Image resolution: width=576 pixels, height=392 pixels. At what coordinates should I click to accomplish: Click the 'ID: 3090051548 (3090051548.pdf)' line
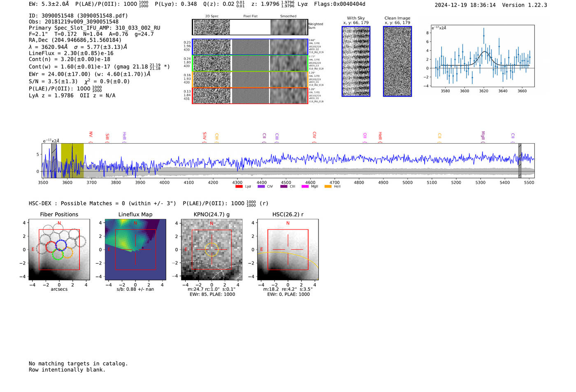point(78,16)
